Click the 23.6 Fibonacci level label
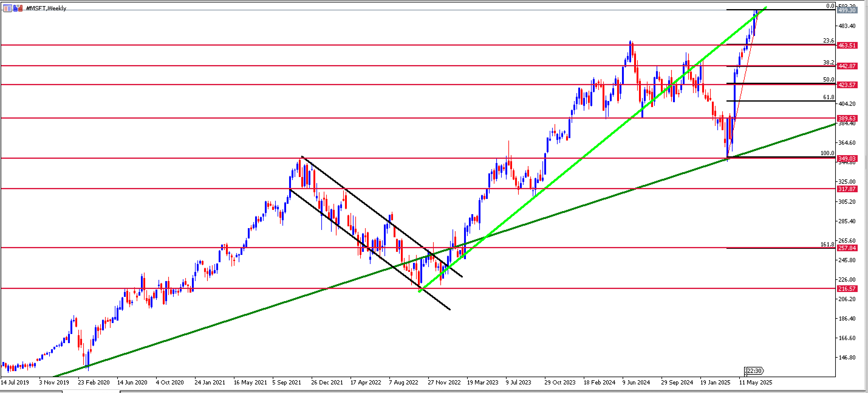The height and width of the screenshot is (393, 868). tap(828, 40)
